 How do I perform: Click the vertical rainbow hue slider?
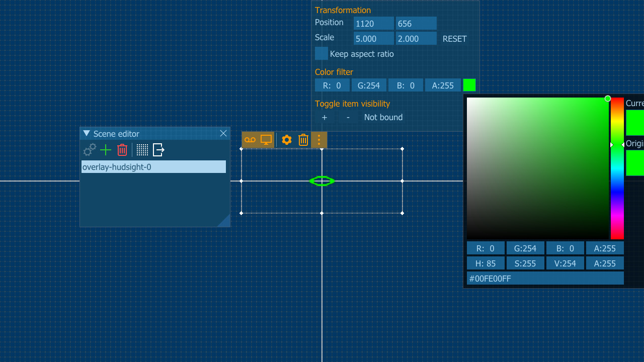point(617,168)
